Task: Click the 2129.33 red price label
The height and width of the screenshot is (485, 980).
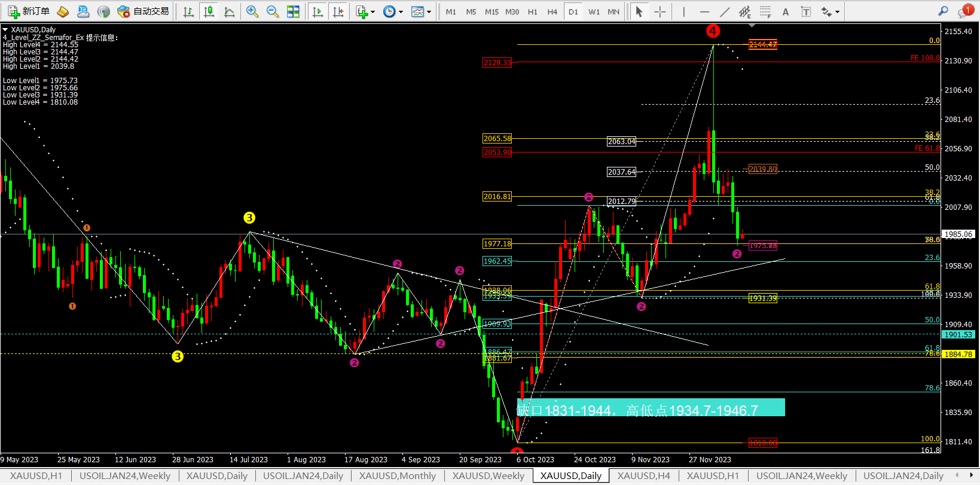Action: [x=497, y=62]
